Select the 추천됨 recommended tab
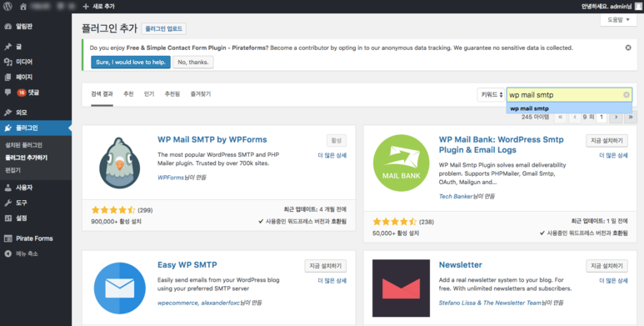 [x=172, y=94]
